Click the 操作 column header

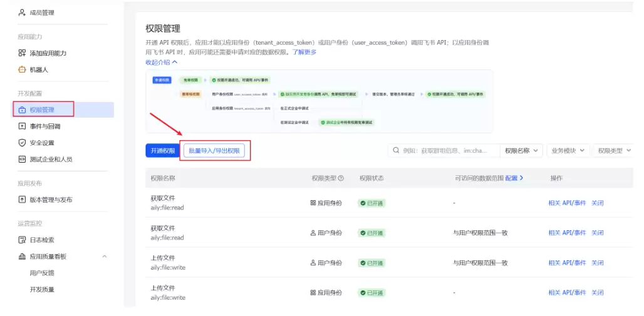(x=556, y=178)
